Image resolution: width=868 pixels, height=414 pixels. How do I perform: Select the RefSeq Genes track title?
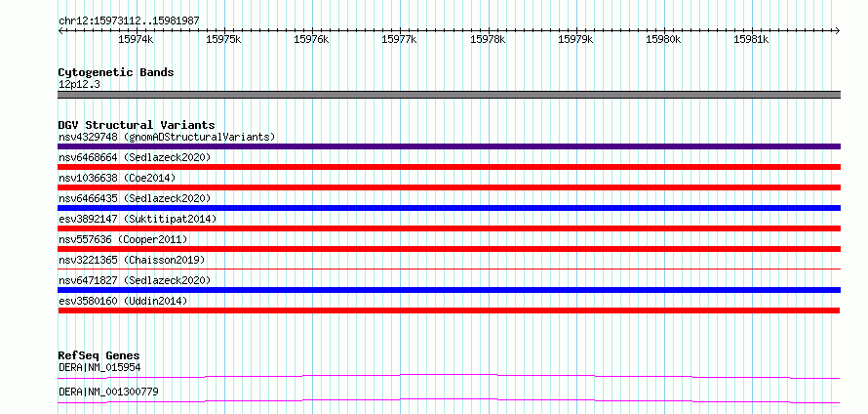[x=99, y=355]
